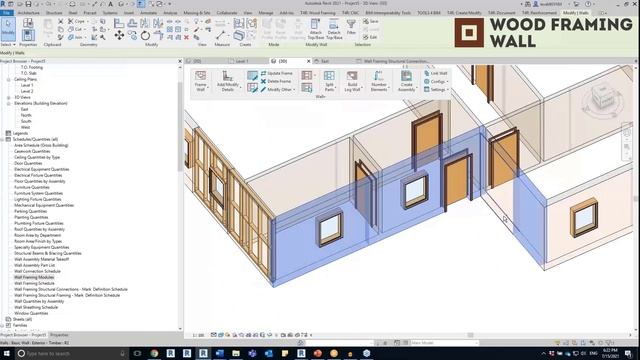The width and height of the screenshot is (640, 360).
Task: Expand the Families tree node
Action: click(2, 326)
